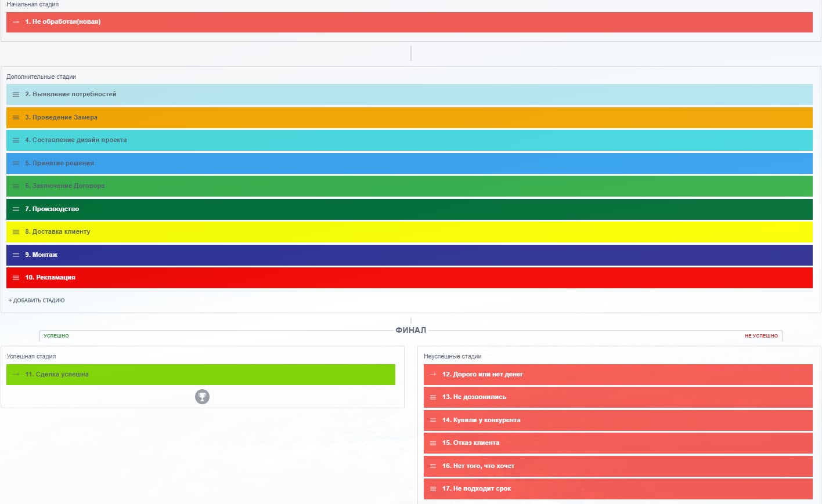This screenshot has height=504, width=822.
Task: Click the stage name "14. Купили у конкурента"
Action: pyautogui.click(x=481, y=420)
